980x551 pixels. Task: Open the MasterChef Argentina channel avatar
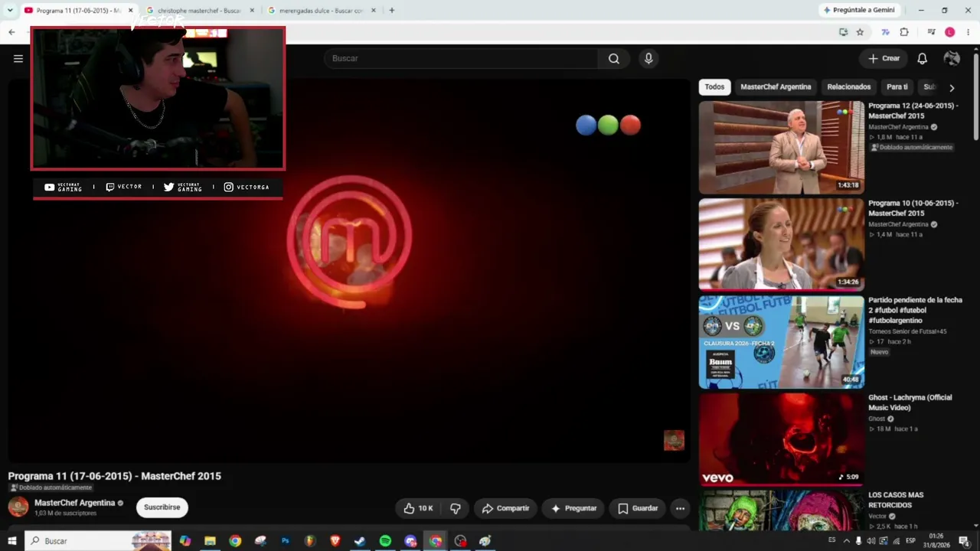(x=18, y=507)
